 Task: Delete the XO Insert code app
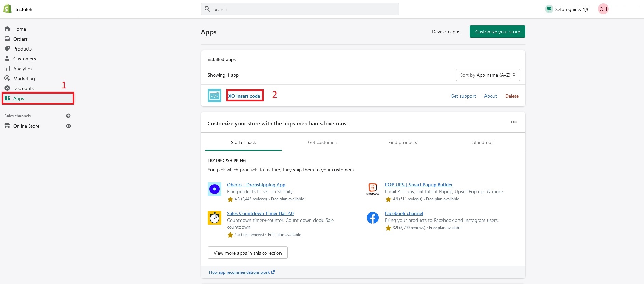[x=512, y=96]
